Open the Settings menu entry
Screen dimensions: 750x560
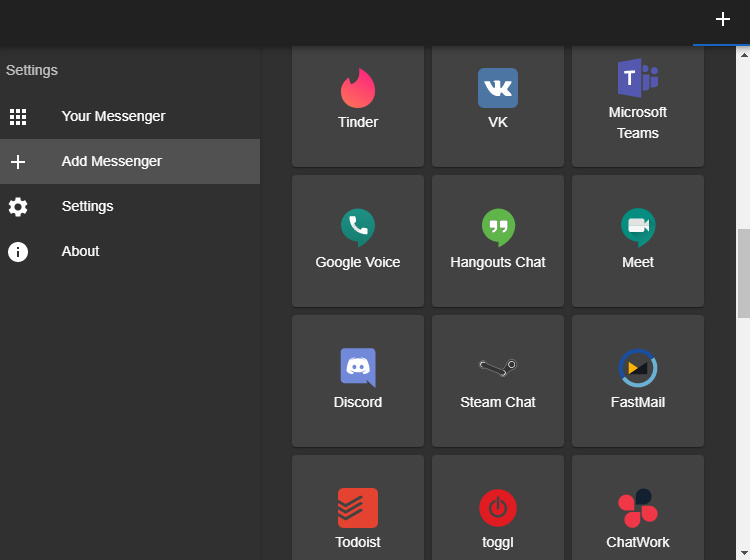pyautogui.click(x=130, y=207)
